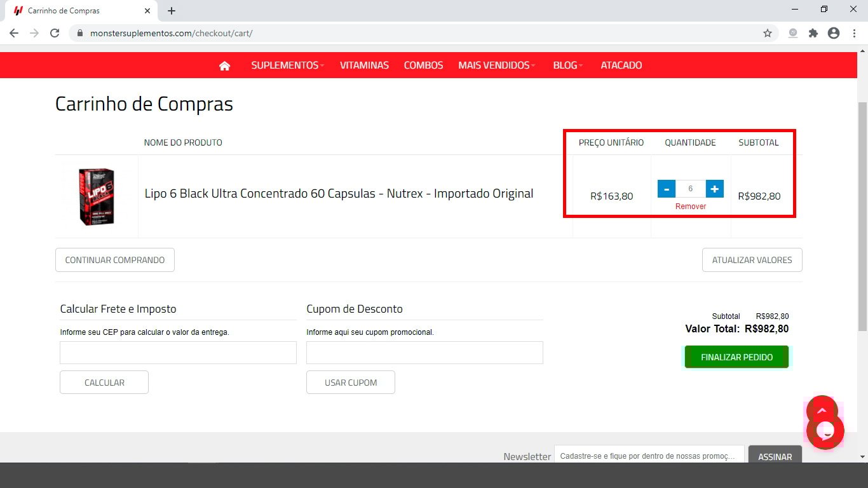Increase quantity with the plus button

tap(715, 189)
